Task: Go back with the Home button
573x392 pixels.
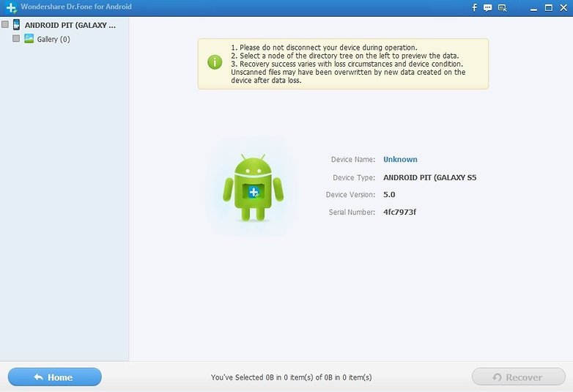Action: click(55, 377)
